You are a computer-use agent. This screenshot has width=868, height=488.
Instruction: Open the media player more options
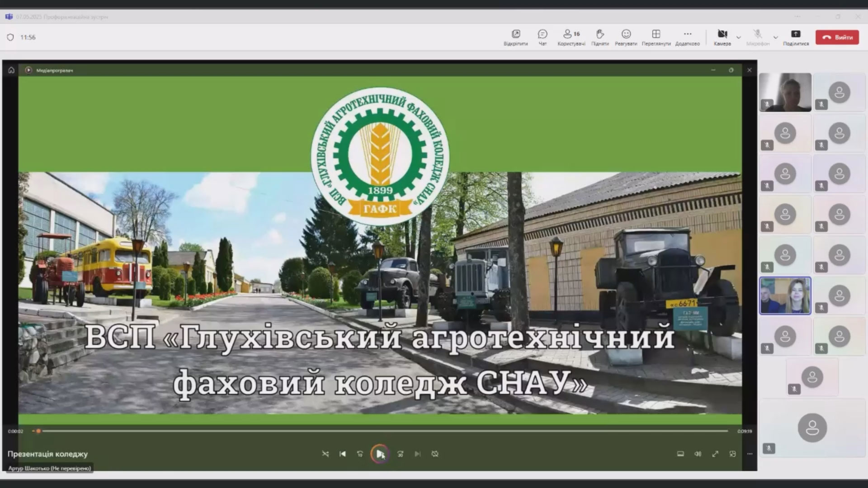[x=750, y=454]
